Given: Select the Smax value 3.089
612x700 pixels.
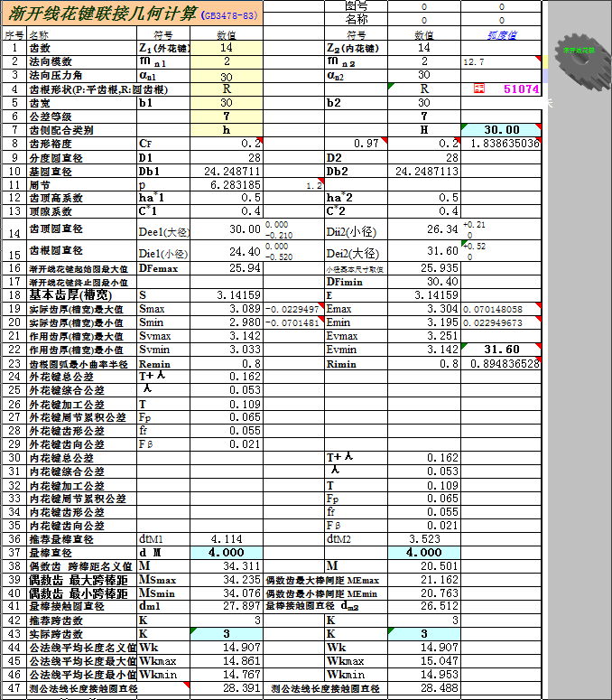Looking at the screenshot, I should [227, 309].
